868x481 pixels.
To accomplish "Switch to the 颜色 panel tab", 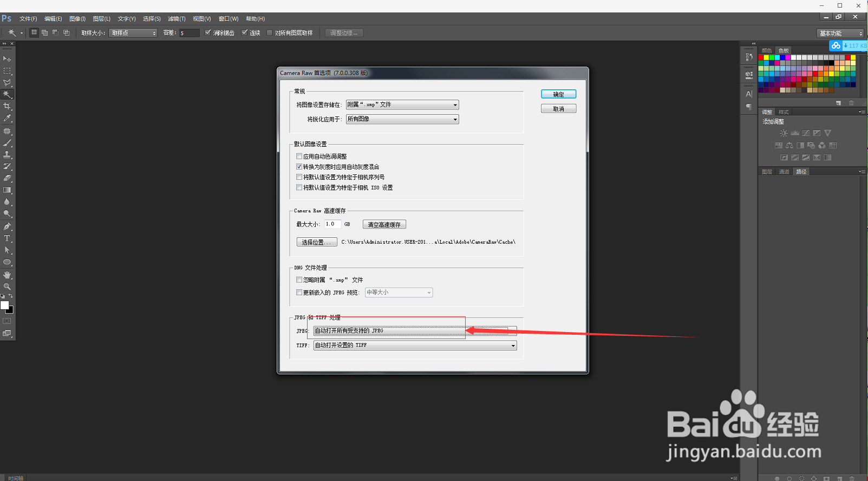I will click(767, 50).
